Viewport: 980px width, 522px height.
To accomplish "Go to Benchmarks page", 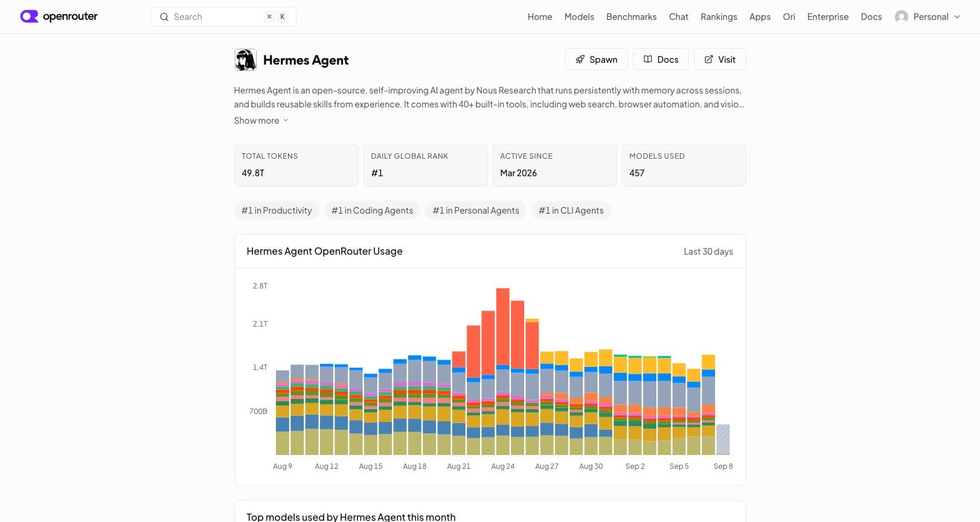I will pos(632,17).
